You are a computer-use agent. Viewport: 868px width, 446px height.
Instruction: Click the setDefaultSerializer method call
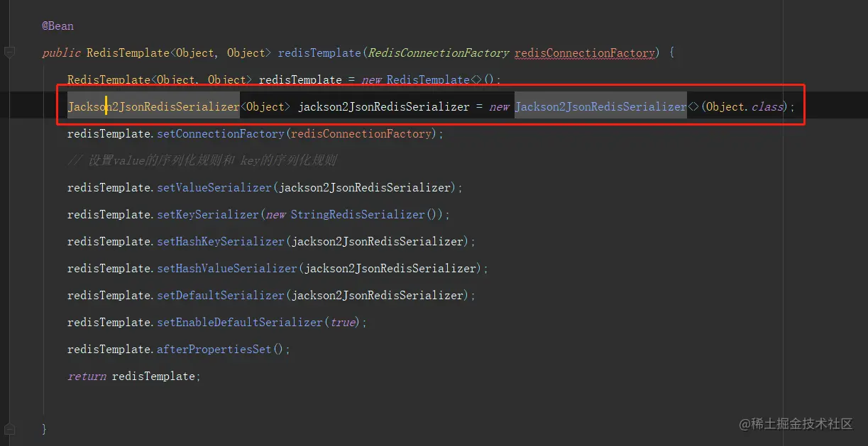tap(221, 296)
